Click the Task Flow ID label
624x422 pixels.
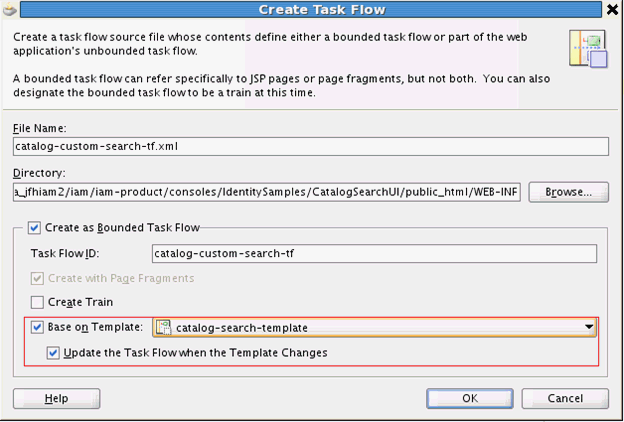coord(65,253)
